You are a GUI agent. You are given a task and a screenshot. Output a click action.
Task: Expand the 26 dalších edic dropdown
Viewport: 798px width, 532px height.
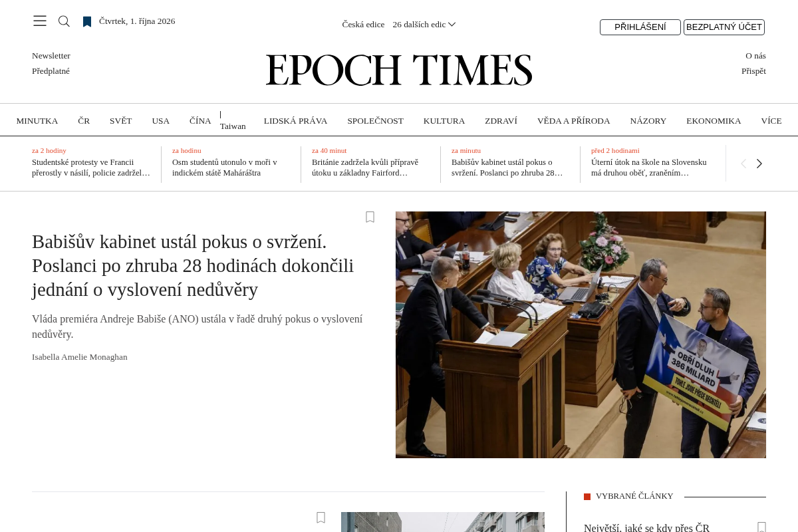(424, 25)
